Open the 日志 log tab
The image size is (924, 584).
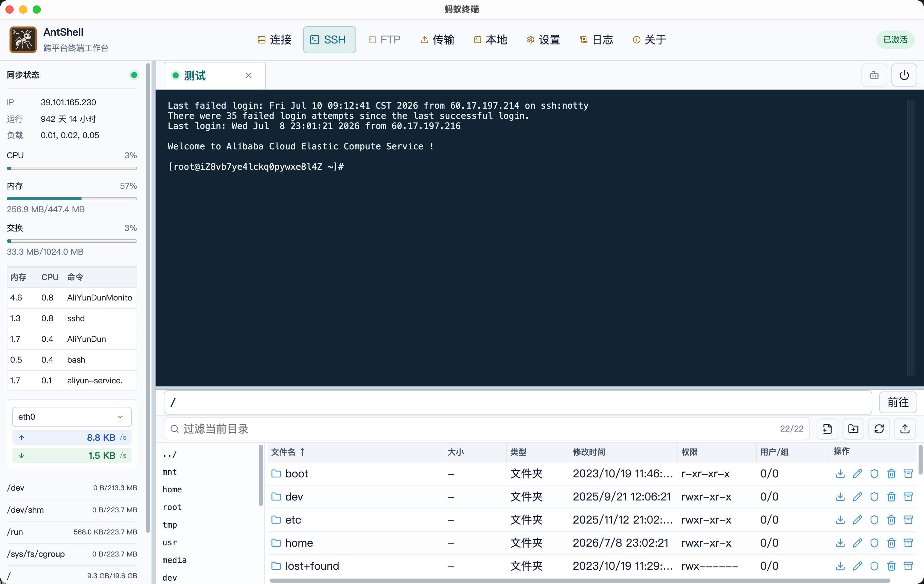tap(596, 39)
